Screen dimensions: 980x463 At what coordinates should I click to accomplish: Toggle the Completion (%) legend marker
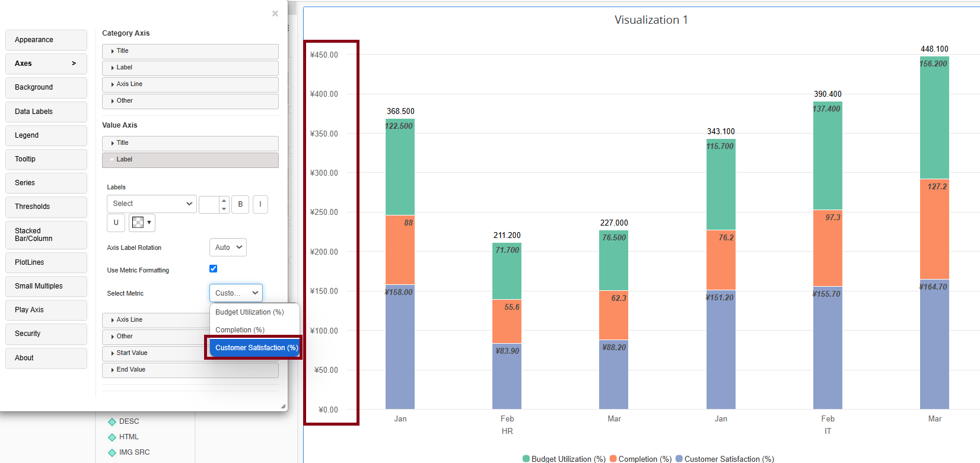pos(613,459)
